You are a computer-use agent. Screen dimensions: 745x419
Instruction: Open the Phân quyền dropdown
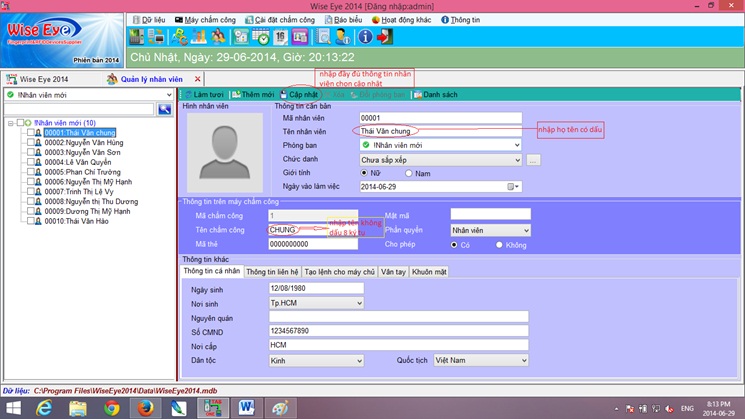click(526, 230)
